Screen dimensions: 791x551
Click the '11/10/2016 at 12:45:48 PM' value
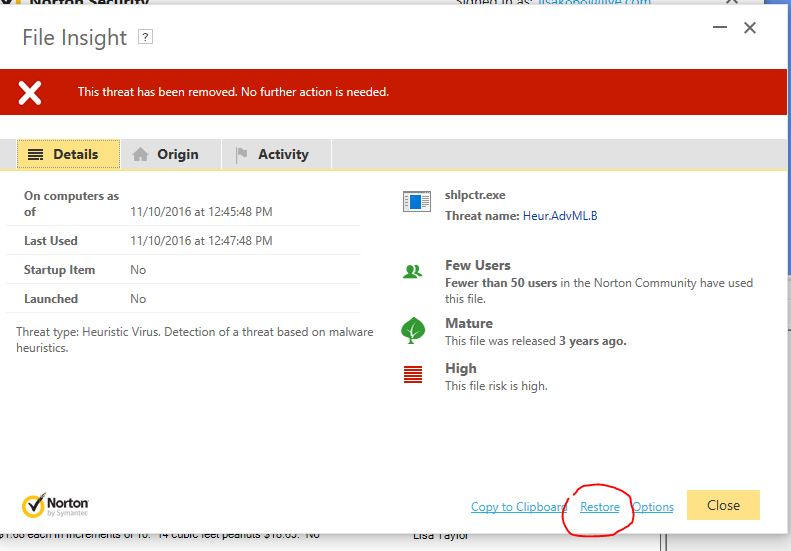pyautogui.click(x=201, y=212)
